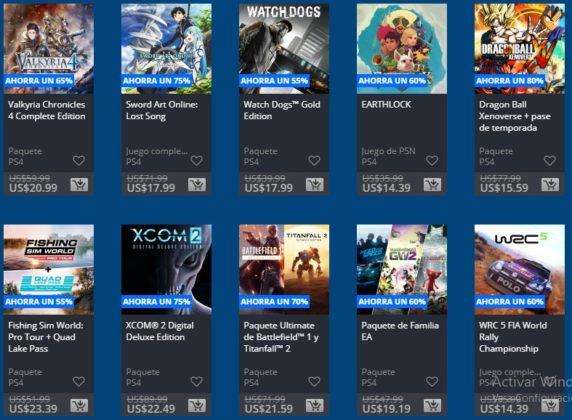Add XCOM 2 Digital Deluxe Edition to cart
572x420 pixels.
(197, 405)
